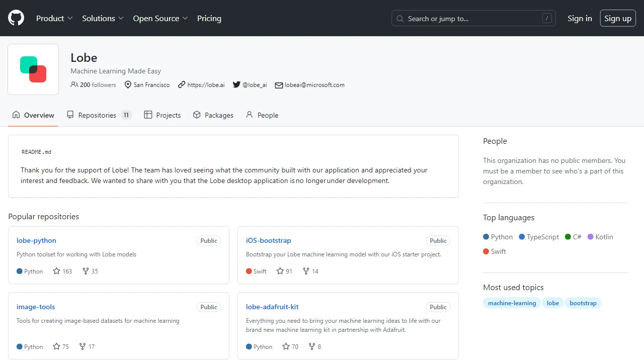Click the Sign in link
Screen dimensions: 644x362
click(x=580, y=18)
